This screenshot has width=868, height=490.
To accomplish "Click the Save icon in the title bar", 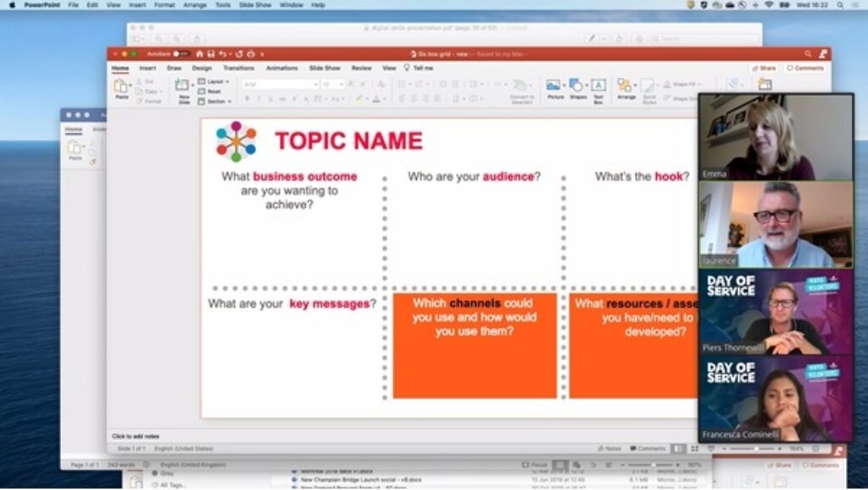I will pos(211,53).
